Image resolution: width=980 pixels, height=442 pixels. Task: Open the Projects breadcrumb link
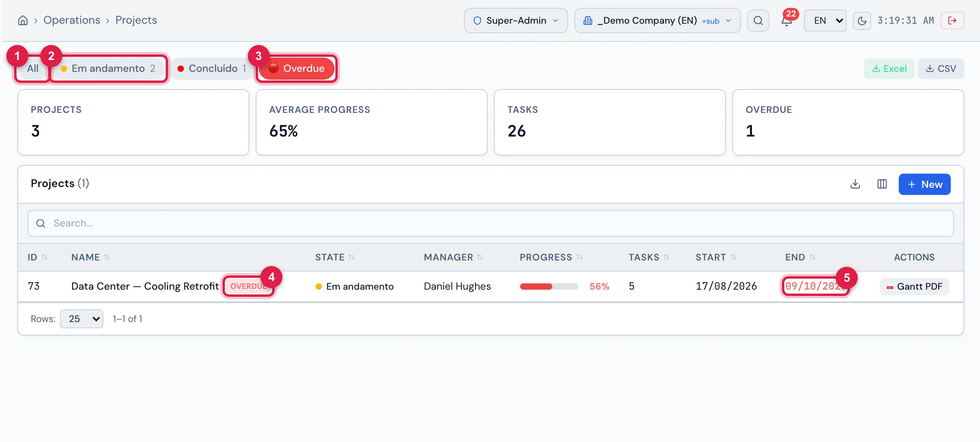(136, 20)
